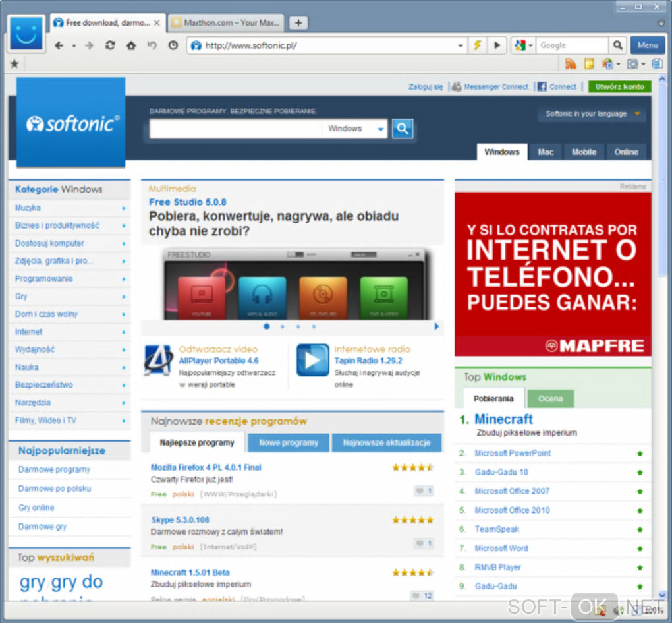Open the home page icon
The height and width of the screenshot is (623, 672).
[x=131, y=45]
